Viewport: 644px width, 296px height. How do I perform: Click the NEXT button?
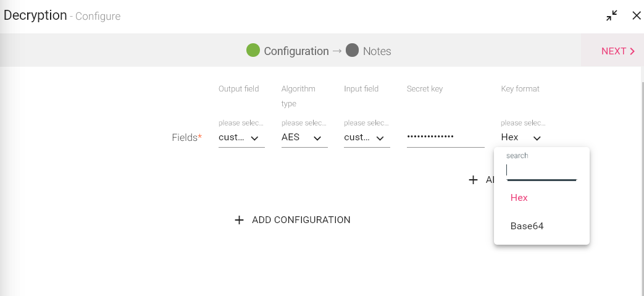click(617, 51)
